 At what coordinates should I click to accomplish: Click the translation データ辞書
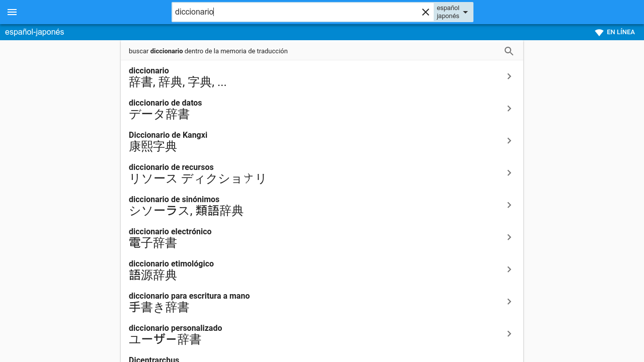pyautogui.click(x=159, y=115)
